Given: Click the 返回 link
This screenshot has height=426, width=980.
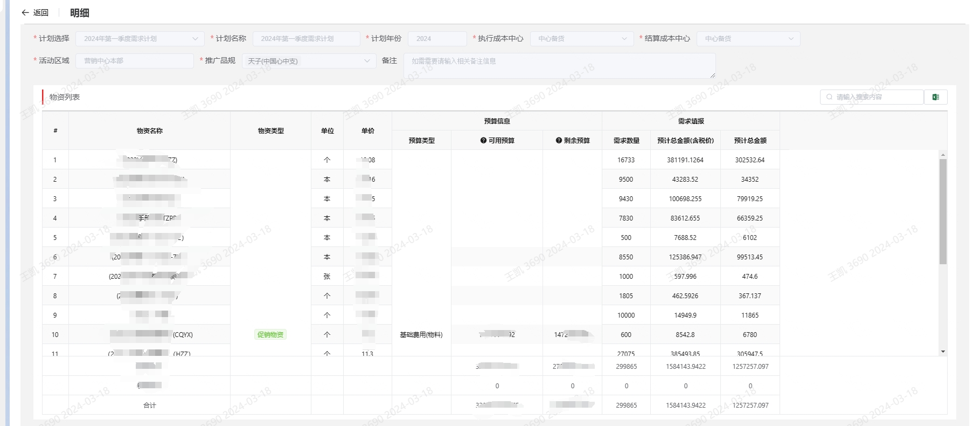Looking at the screenshot, I should 40,13.
